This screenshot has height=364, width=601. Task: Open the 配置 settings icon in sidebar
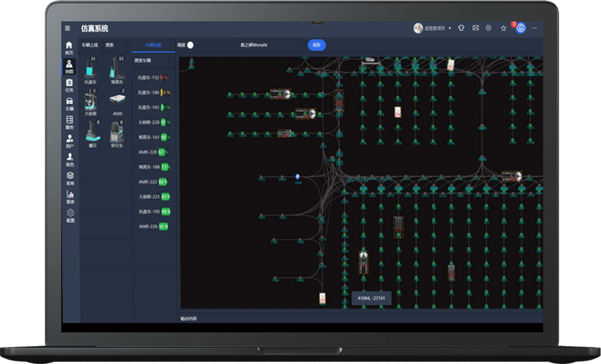click(x=70, y=215)
